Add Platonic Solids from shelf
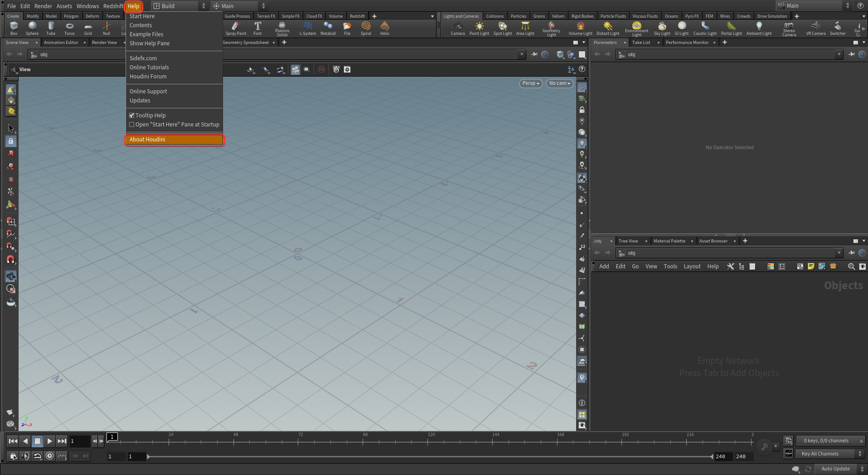 pyautogui.click(x=282, y=29)
